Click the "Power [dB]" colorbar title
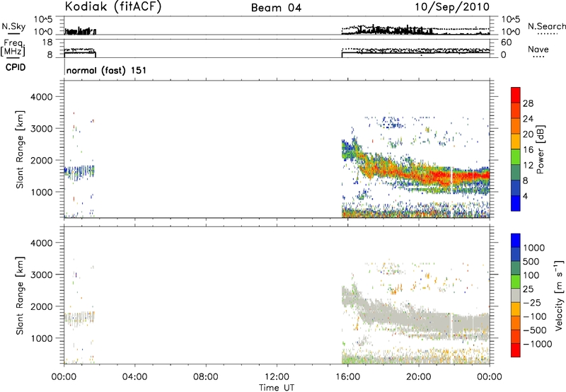The image size is (566, 392). 541,149
